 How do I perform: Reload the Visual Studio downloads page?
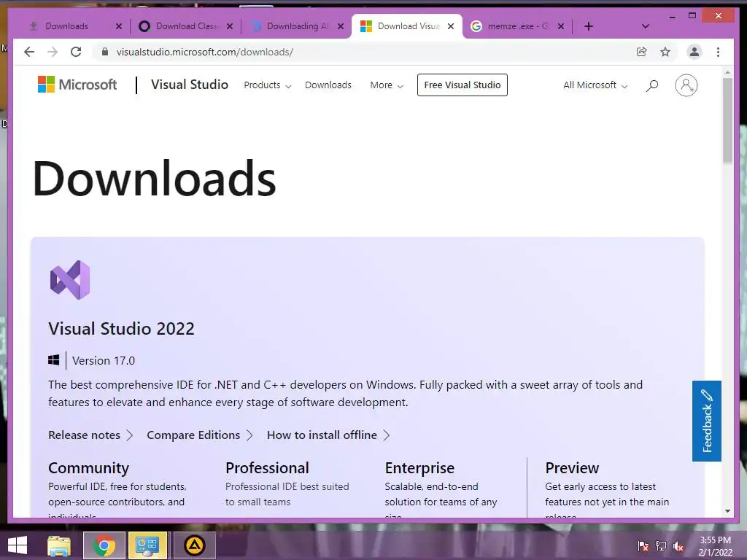pos(76,52)
